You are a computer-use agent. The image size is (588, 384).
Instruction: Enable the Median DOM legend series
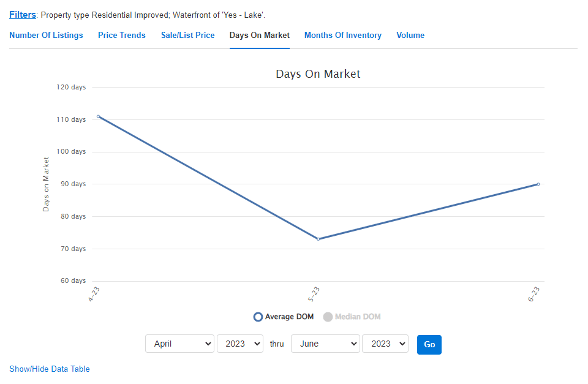click(352, 317)
